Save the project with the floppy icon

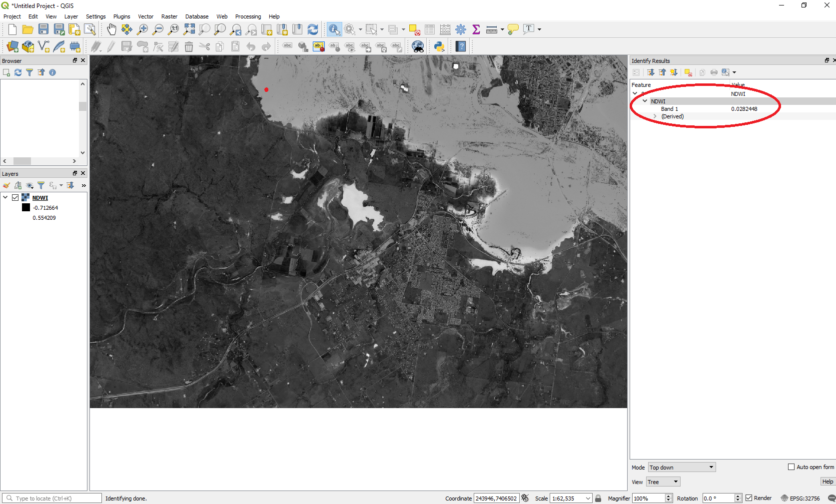point(43,29)
